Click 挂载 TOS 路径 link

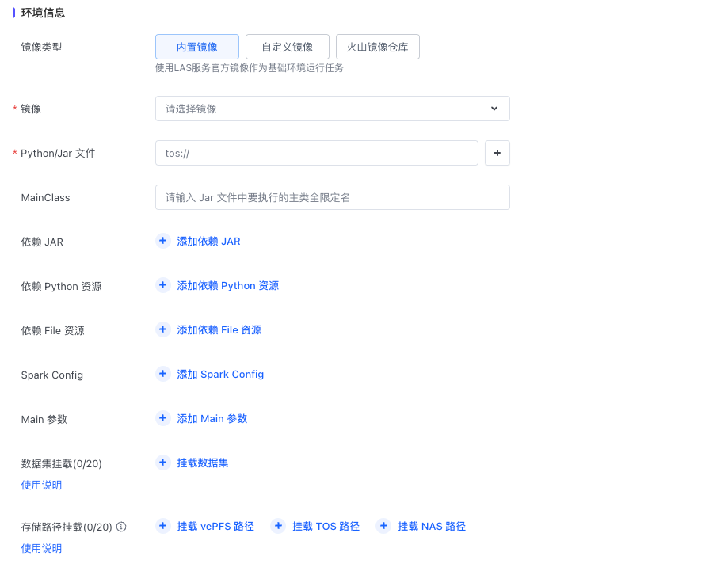[x=326, y=526]
